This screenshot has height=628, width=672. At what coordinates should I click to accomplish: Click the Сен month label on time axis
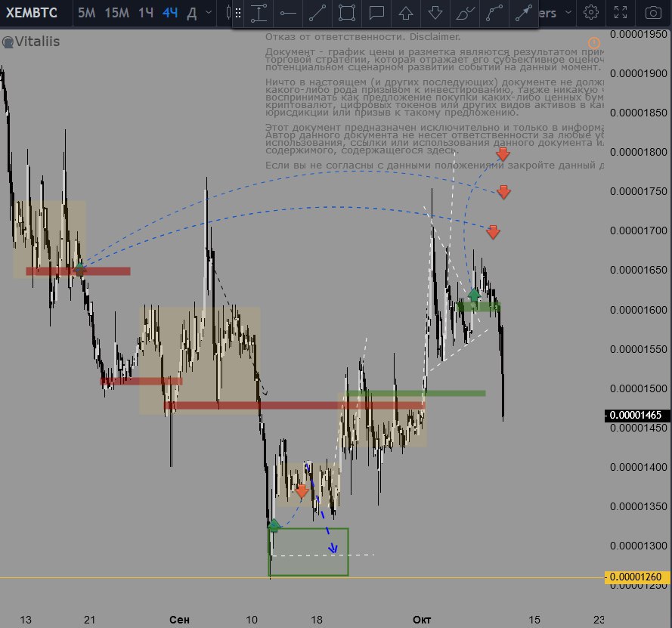(x=179, y=620)
